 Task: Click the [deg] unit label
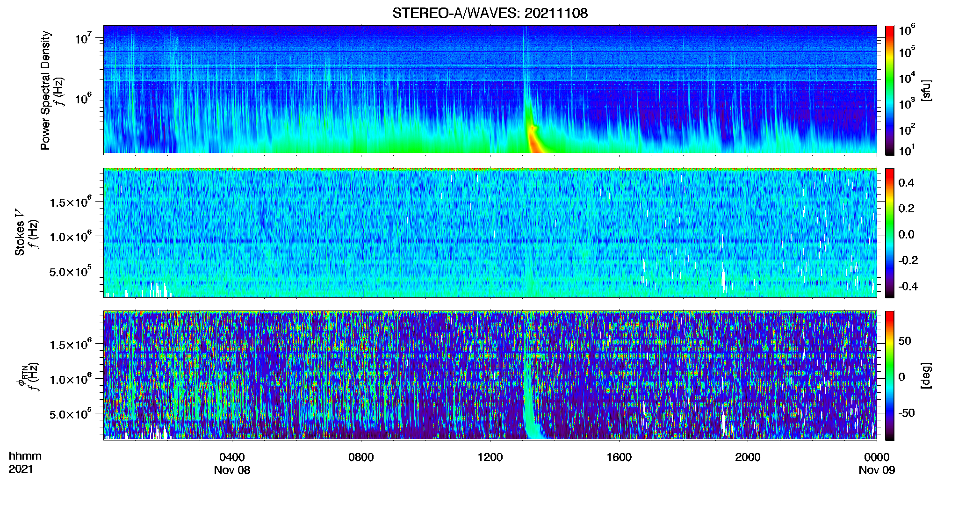926,375
